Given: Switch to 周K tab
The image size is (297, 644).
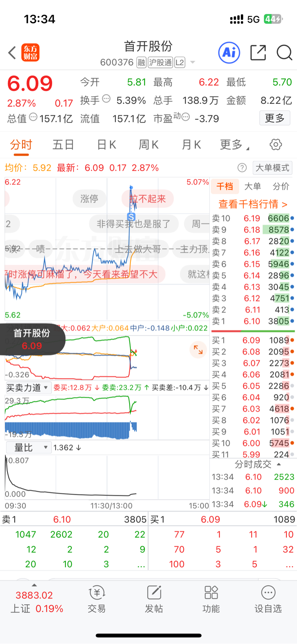Looking at the screenshot, I should (149, 145).
